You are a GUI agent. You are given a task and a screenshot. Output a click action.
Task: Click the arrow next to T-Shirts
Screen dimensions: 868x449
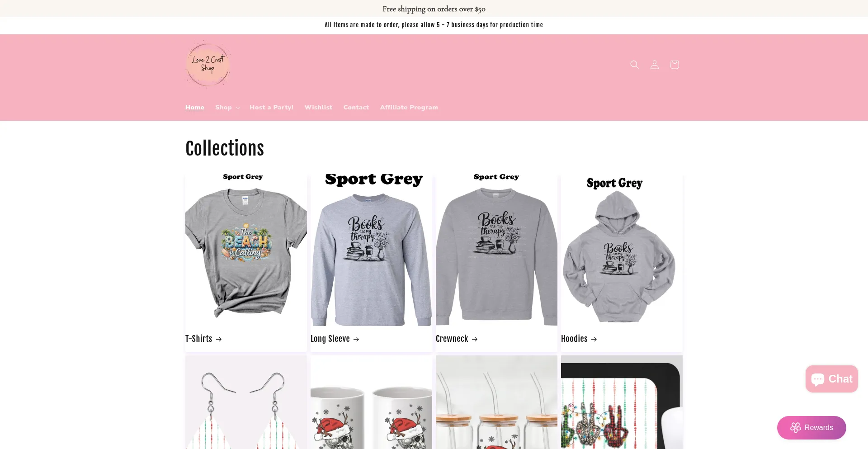click(x=219, y=339)
